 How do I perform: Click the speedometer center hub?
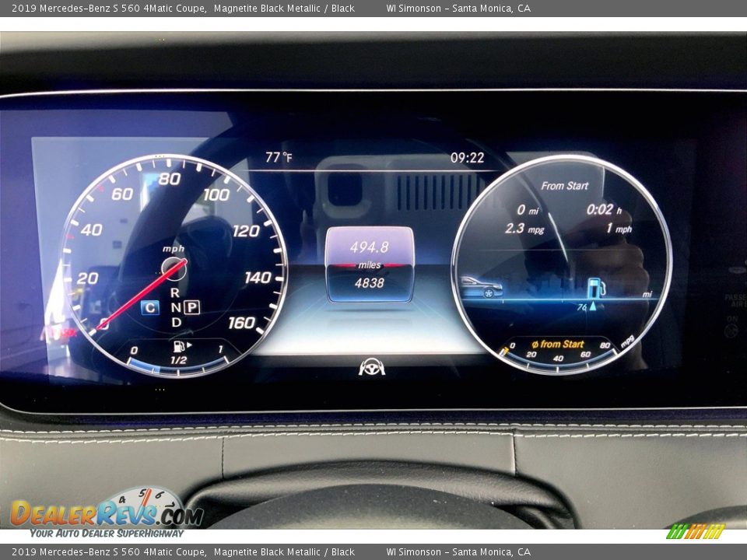pos(174,269)
